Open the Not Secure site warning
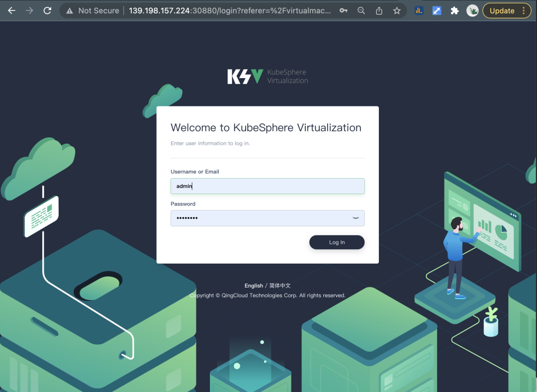Screen dimensions: 537x392 tap(93, 10)
